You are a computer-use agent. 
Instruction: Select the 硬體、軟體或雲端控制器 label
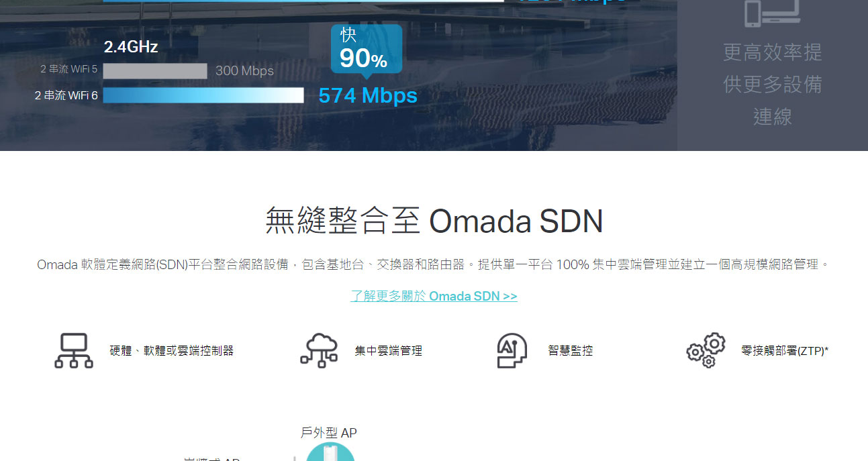click(172, 350)
